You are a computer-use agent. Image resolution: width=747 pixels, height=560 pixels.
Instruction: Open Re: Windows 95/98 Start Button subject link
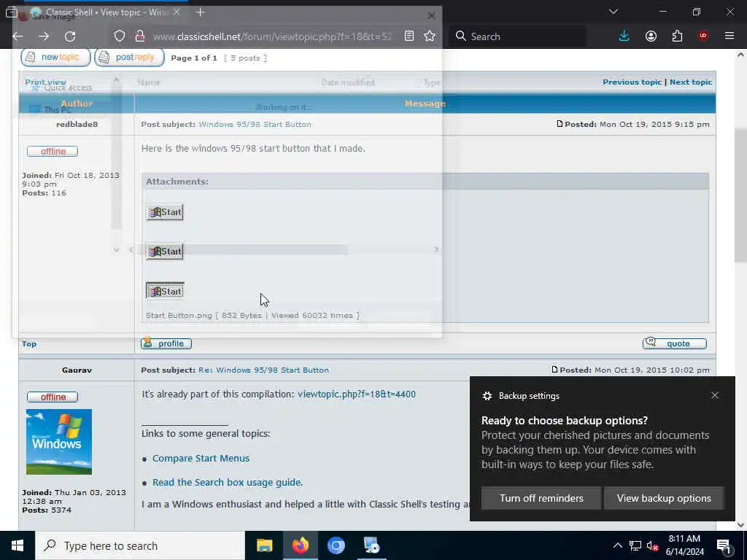263,370
